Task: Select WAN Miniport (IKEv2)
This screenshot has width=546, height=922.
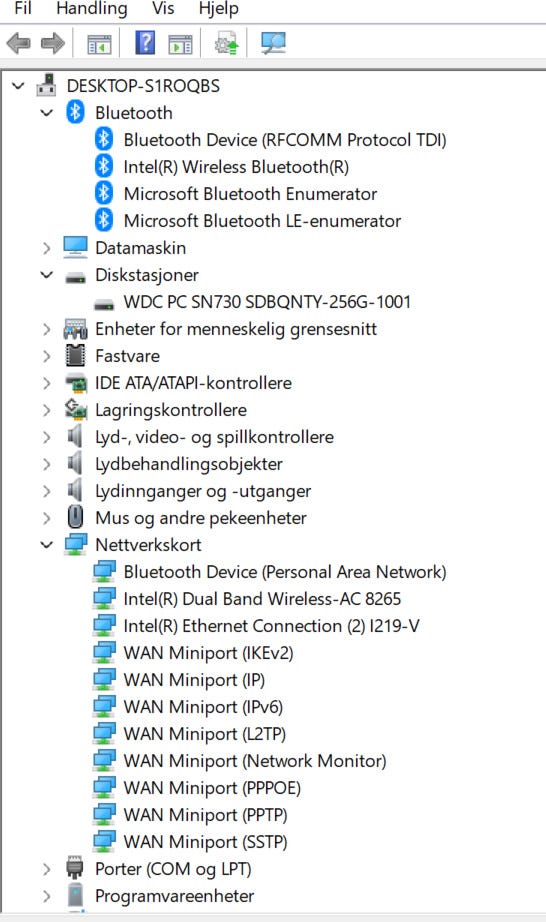Action: pos(208,653)
